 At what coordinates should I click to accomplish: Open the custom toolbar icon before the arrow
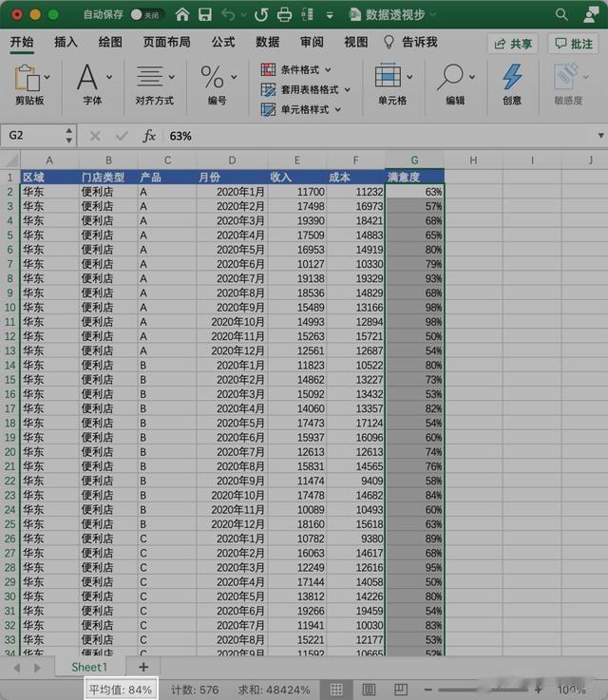point(307,15)
